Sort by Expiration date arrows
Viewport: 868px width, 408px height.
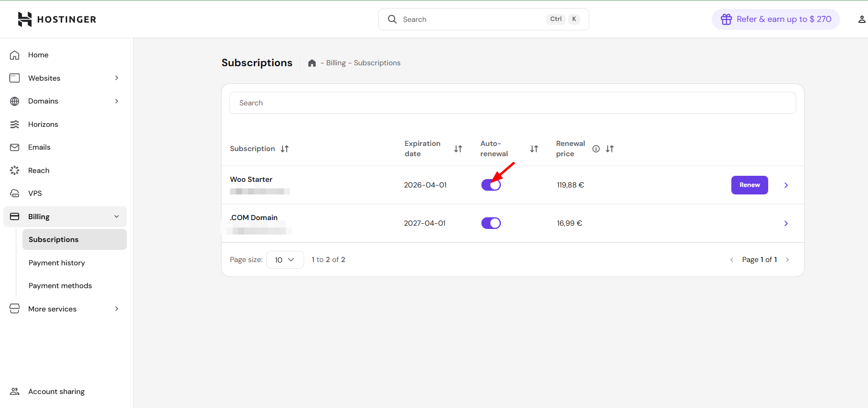click(458, 149)
